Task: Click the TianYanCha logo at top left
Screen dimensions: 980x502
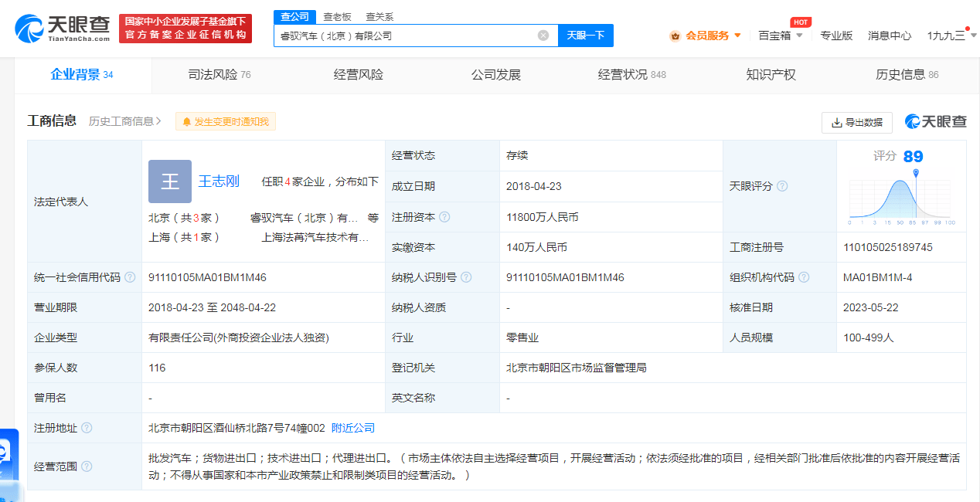Action: coord(62,29)
